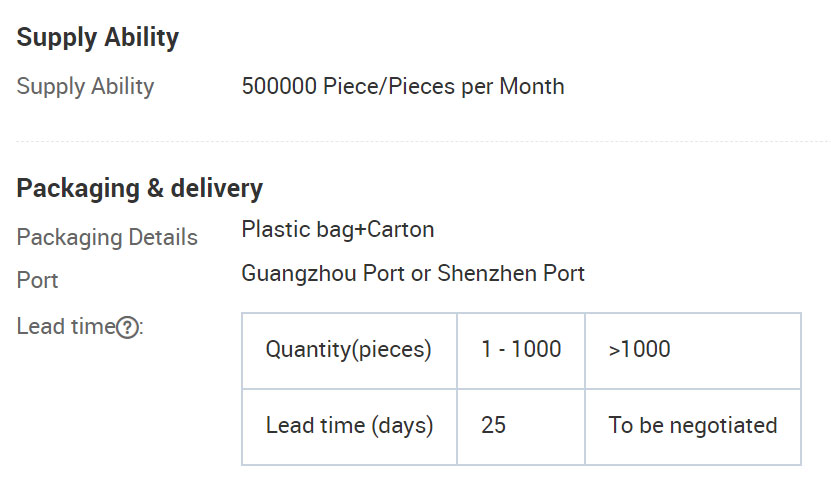Click the Packaging & delivery heading

point(139,189)
